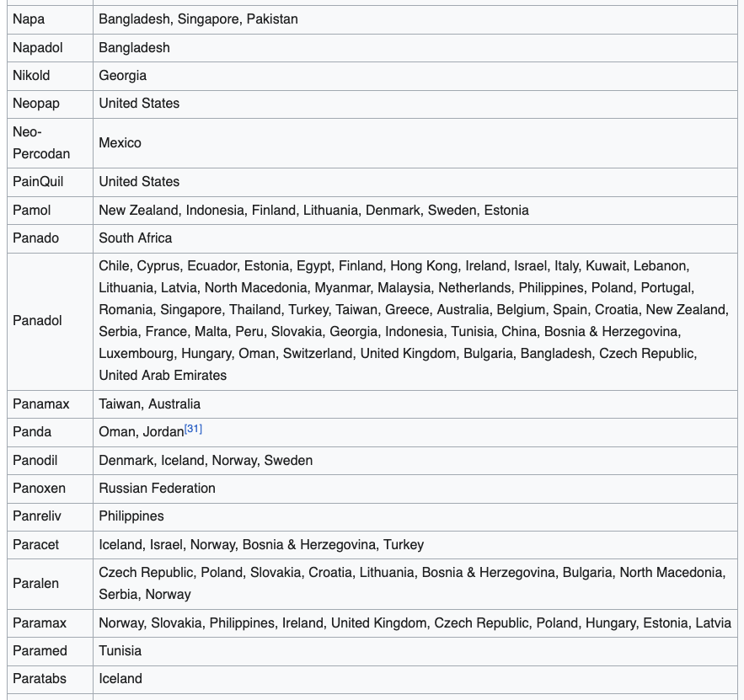Click 'Iceland' in the Paratabs row

(x=120, y=679)
